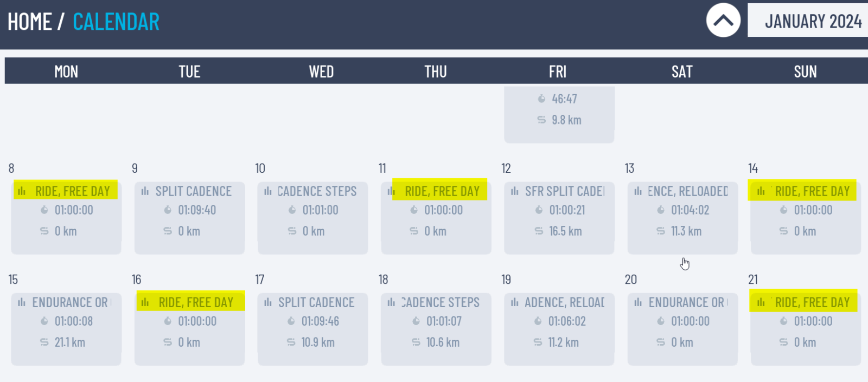This screenshot has width=868, height=382.
Task: Open the 46:47 workout card on Friday
Action: tap(559, 114)
